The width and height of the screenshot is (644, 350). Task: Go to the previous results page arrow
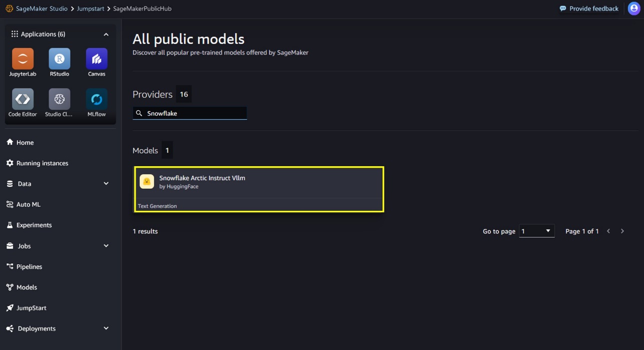(608, 231)
